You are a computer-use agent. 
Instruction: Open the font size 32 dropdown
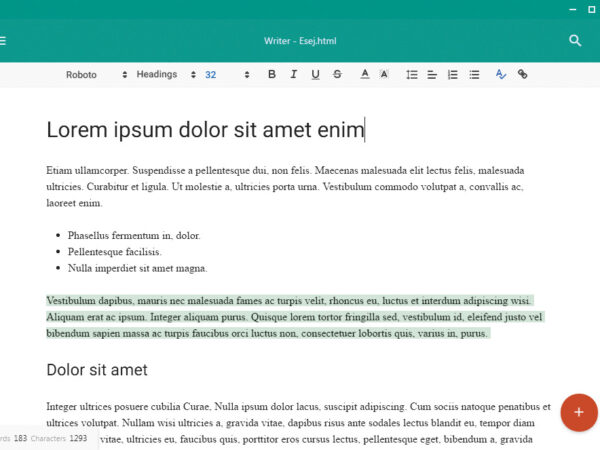(227, 75)
